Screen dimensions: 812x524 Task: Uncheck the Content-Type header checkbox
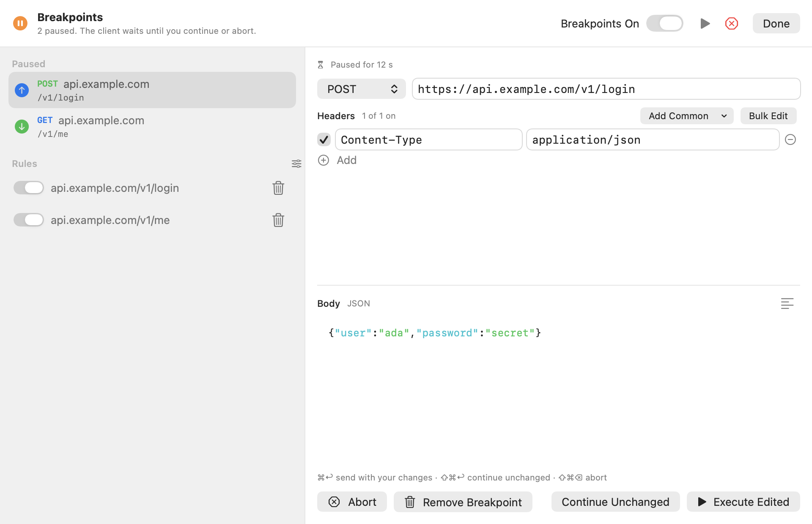tap(324, 139)
